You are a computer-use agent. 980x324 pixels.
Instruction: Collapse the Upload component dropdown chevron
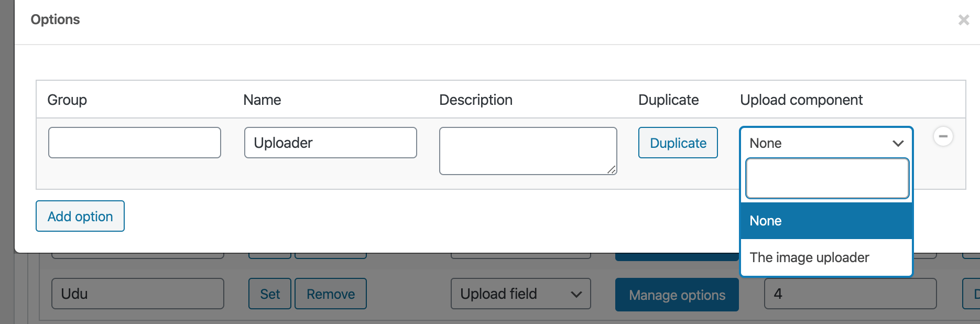(x=898, y=143)
